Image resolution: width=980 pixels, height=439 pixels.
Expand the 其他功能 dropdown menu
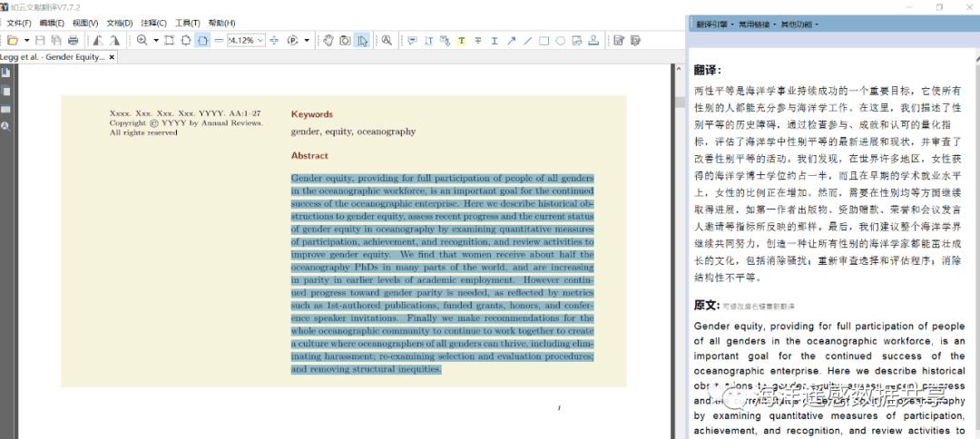pyautogui.click(x=799, y=24)
